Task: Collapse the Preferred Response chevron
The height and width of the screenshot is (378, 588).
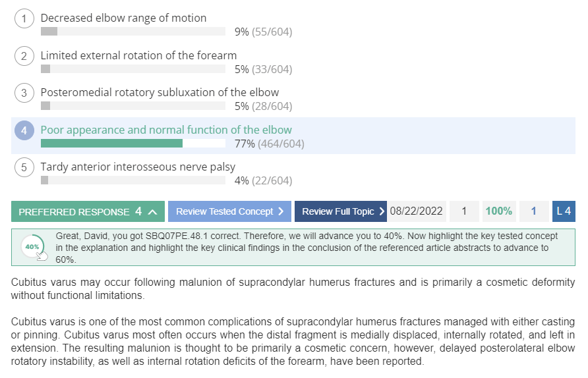Action: click(152, 212)
